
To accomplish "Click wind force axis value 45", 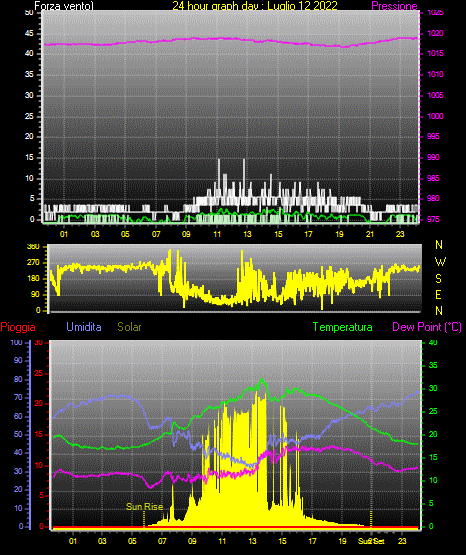I will pos(29,34).
